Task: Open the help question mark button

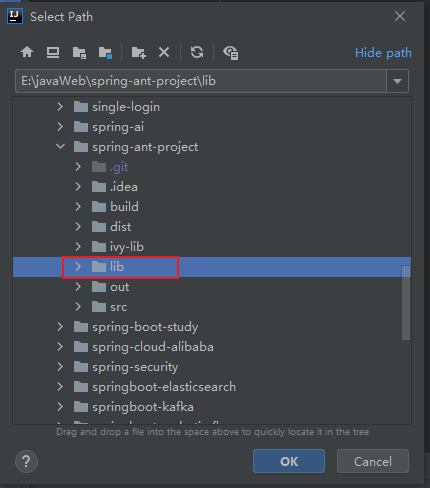Action: click(x=26, y=461)
